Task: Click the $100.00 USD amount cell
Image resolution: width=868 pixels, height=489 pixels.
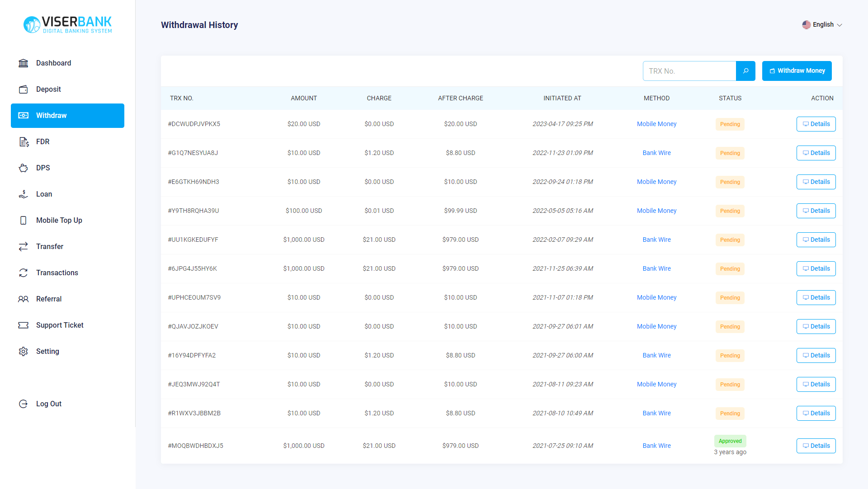Action: tap(304, 211)
